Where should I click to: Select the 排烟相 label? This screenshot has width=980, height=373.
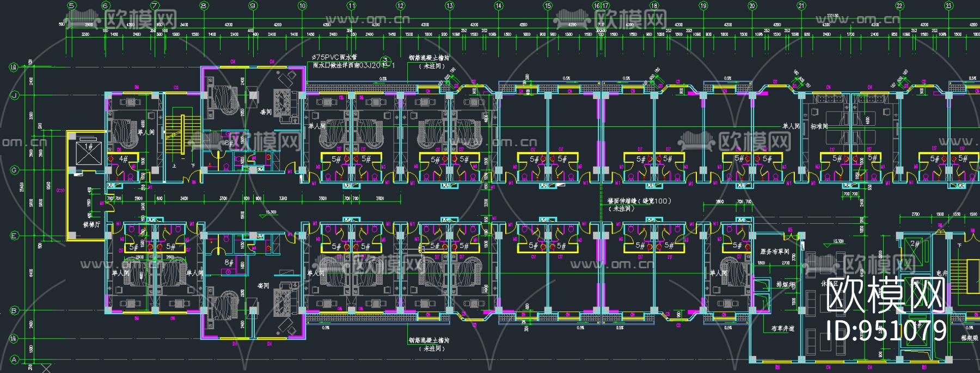(786, 284)
